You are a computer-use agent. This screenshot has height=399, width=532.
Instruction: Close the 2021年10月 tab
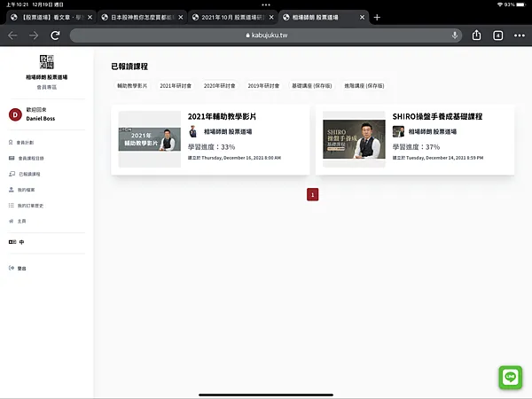pyautogui.click(x=271, y=18)
